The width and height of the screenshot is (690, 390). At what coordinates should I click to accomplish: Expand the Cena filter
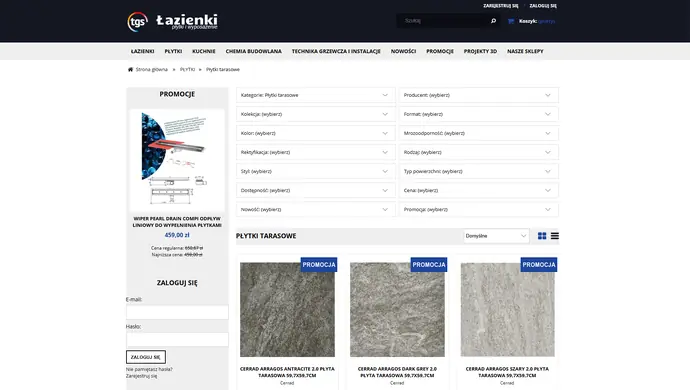478,190
